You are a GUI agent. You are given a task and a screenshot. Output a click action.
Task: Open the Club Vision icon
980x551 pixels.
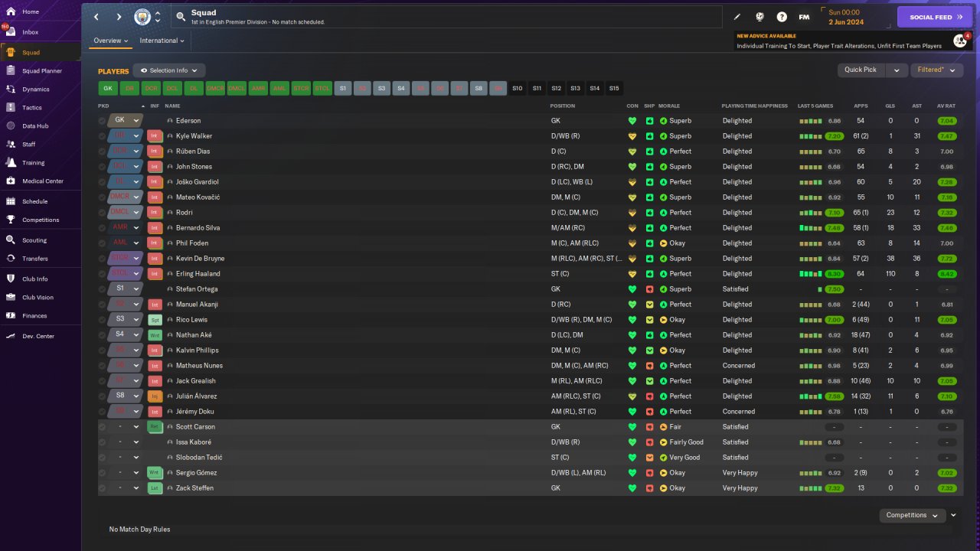[x=11, y=297]
